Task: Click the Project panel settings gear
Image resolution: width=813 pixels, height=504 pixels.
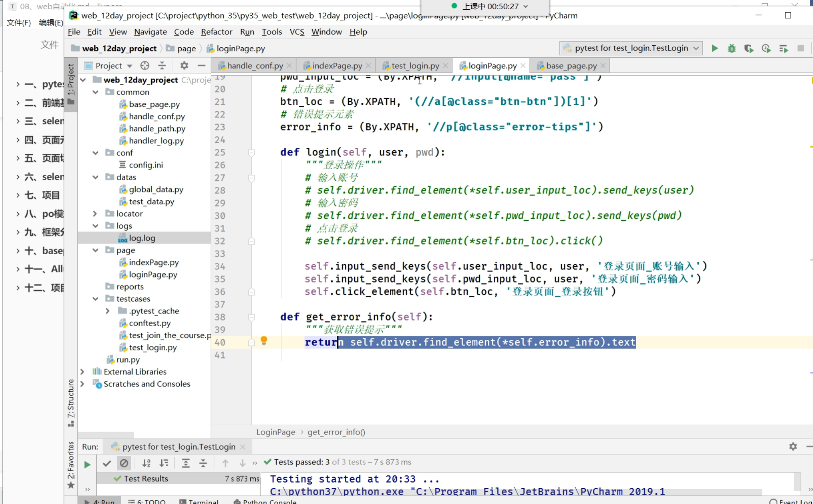Action: (x=184, y=65)
